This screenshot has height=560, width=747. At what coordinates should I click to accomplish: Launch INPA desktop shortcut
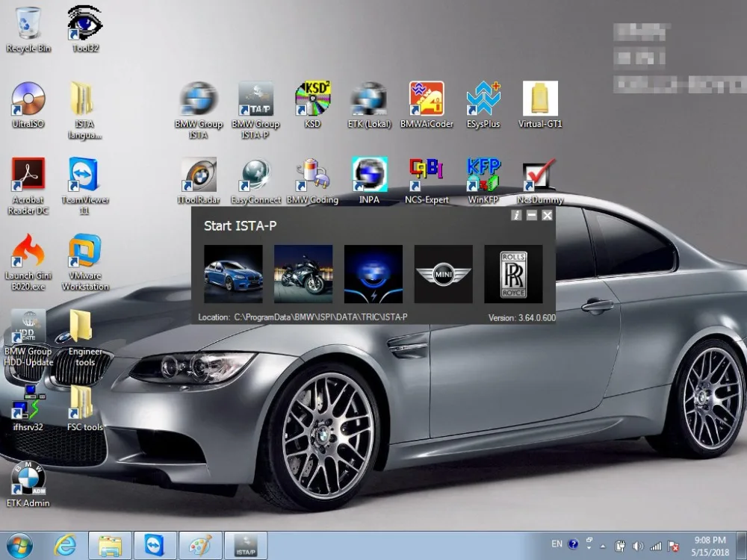(x=369, y=181)
